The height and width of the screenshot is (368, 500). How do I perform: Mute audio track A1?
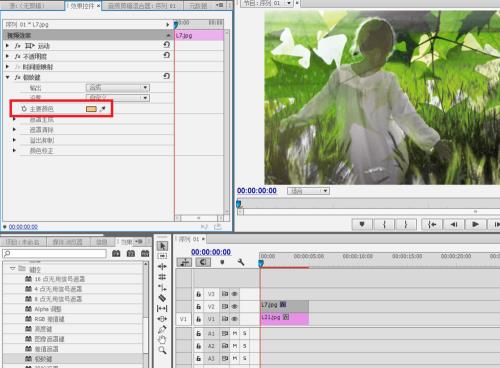click(235, 333)
